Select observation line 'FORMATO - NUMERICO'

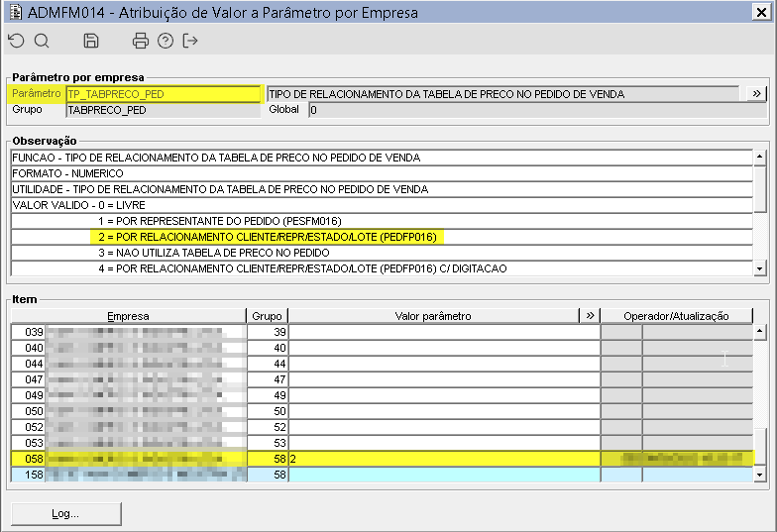382,173
